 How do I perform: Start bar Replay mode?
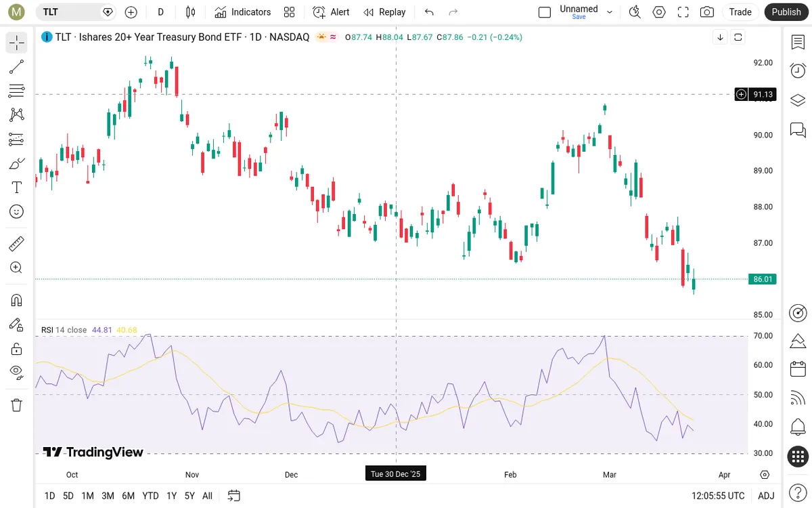pyautogui.click(x=384, y=12)
